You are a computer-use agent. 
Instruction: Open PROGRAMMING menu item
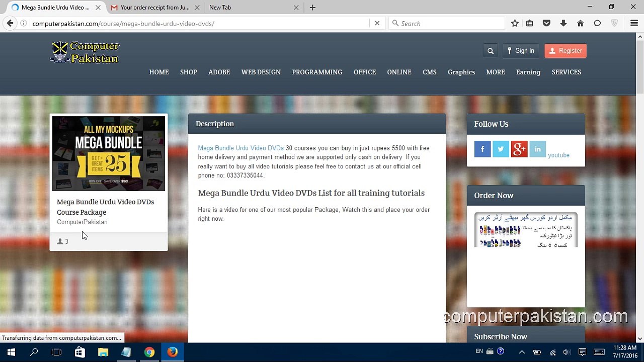coord(317,72)
